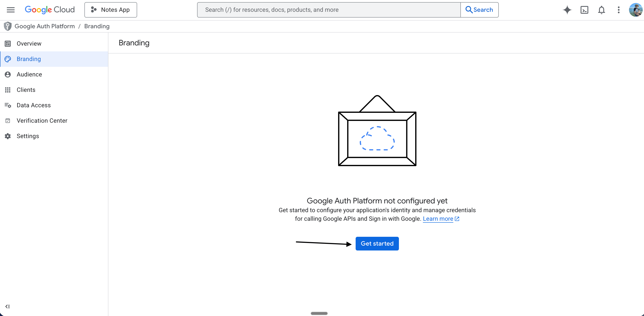Viewport: 644px width, 316px height.
Task: Click the Search button
Action: click(479, 10)
